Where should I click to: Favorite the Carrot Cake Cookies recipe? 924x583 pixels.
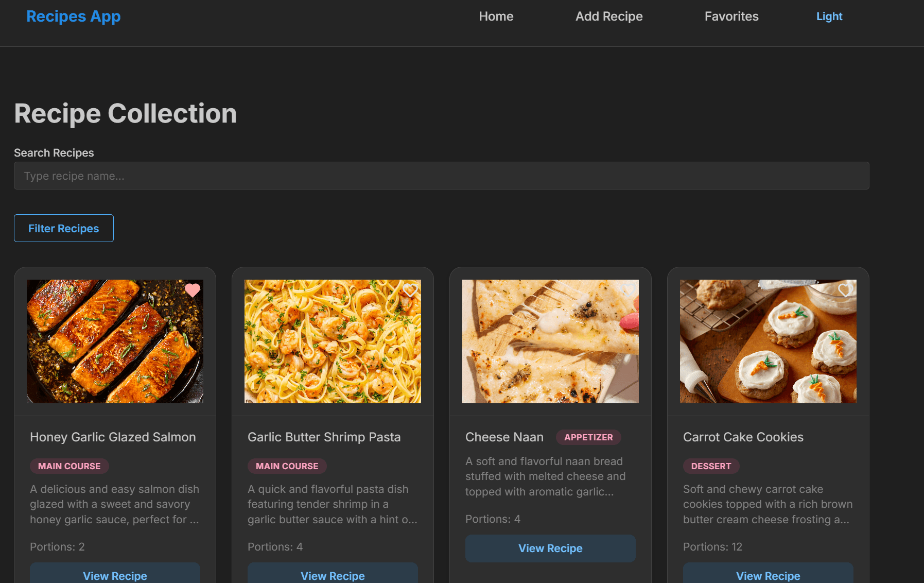point(846,290)
